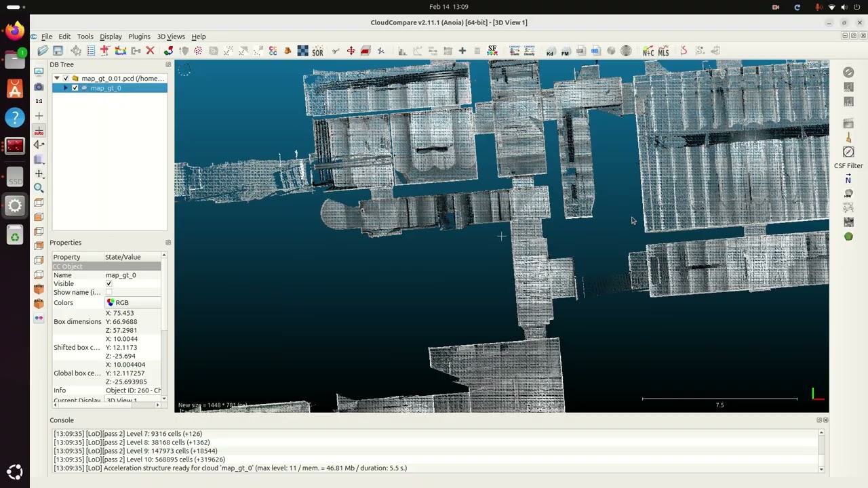The height and width of the screenshot is (488, 868).
Task: Open the Tools menu
Action: point(85,37)
